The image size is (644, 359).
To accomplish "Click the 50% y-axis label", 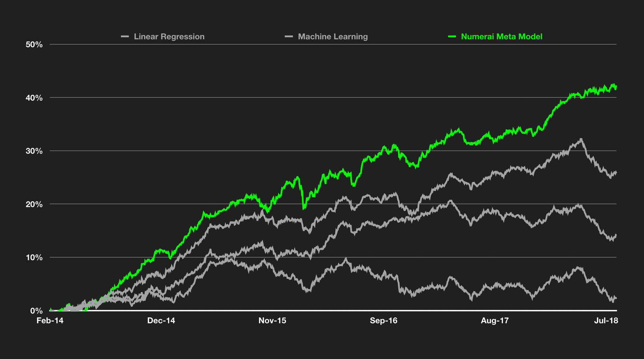I will pos(34,45).
